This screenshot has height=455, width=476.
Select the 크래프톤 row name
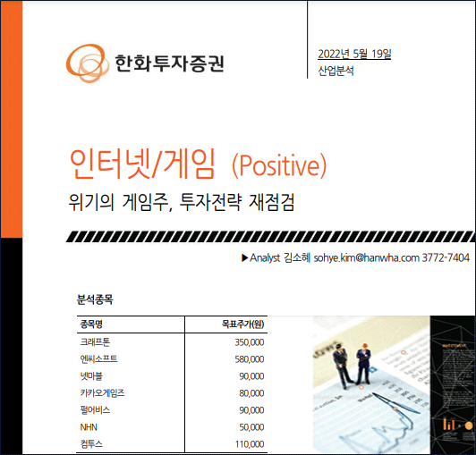[x=95, y=342]
